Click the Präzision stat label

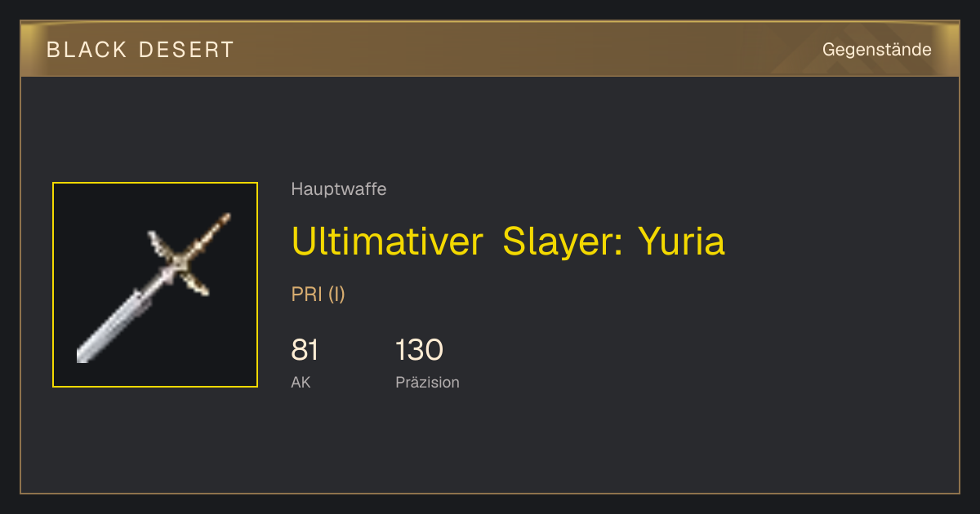click(427, 382)
